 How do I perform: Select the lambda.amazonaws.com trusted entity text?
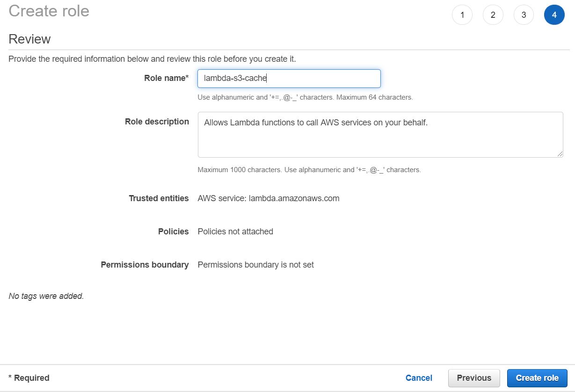click(268, 198)
